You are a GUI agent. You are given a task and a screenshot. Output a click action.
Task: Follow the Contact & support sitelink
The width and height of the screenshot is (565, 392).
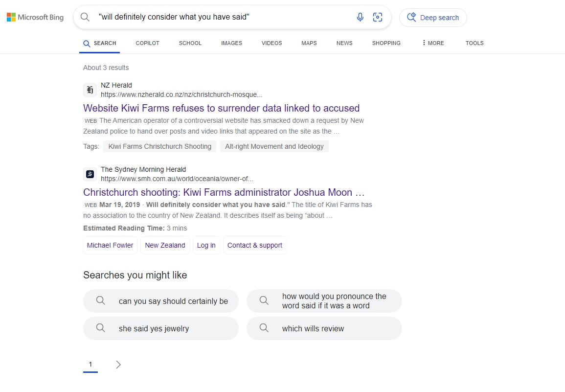click(255, 245)
